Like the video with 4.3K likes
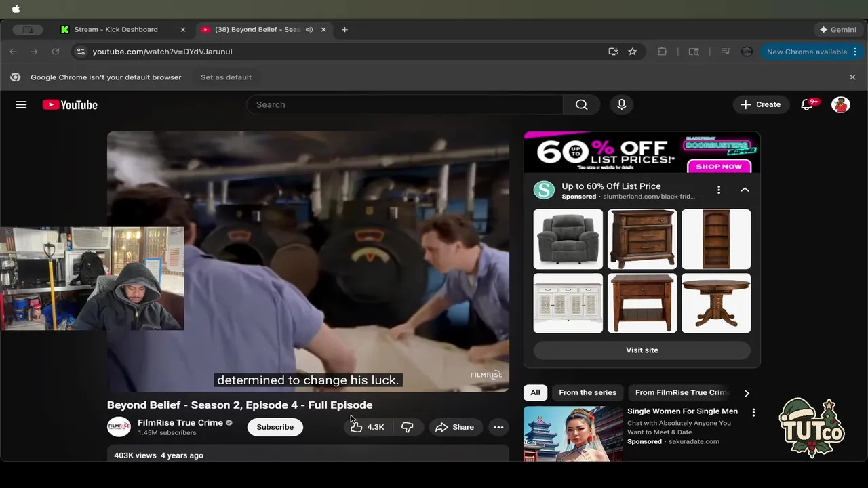This screenshot has height=488, width=868. coord(367,427)
